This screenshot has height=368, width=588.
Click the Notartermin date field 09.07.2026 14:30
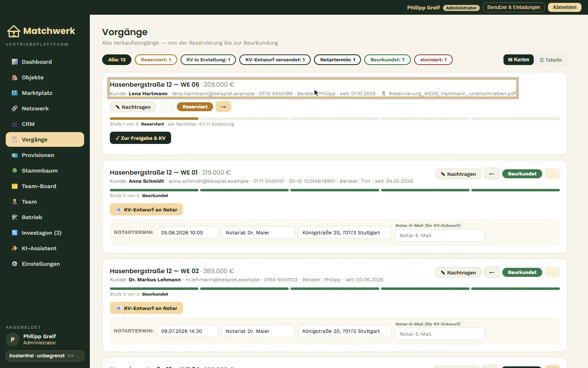click(187, 331)
